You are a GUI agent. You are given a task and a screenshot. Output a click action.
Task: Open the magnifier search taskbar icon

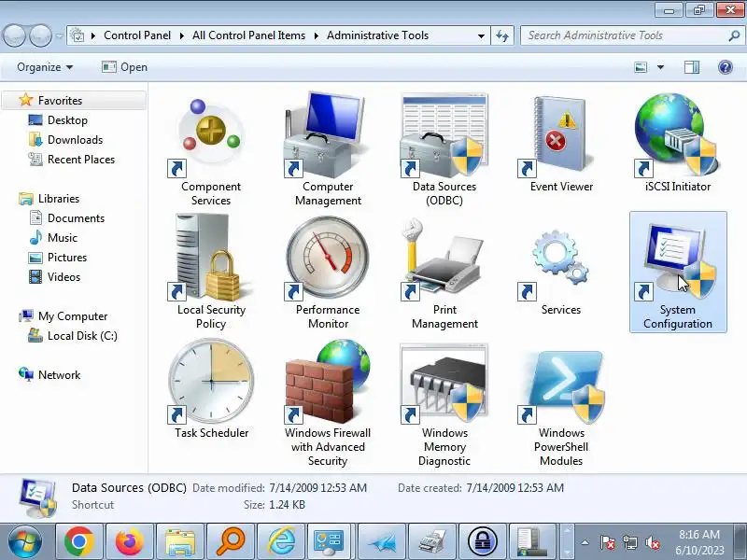tap(231, 542)
